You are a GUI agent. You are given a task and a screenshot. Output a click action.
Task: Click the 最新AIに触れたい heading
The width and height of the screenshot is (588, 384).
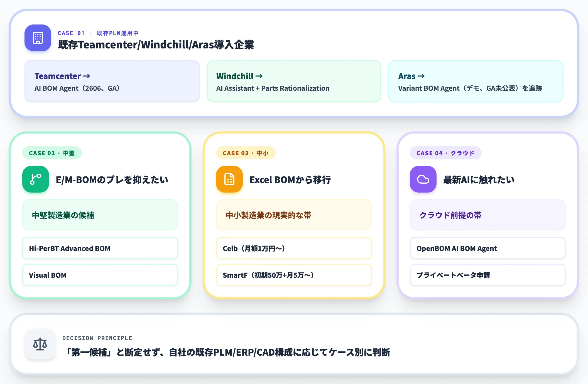479,180
